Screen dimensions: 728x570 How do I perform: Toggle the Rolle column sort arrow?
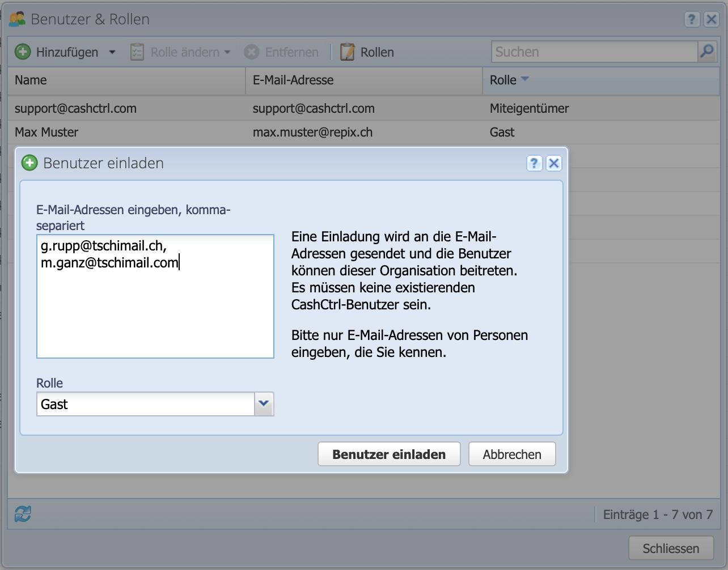tap(524, 79)
